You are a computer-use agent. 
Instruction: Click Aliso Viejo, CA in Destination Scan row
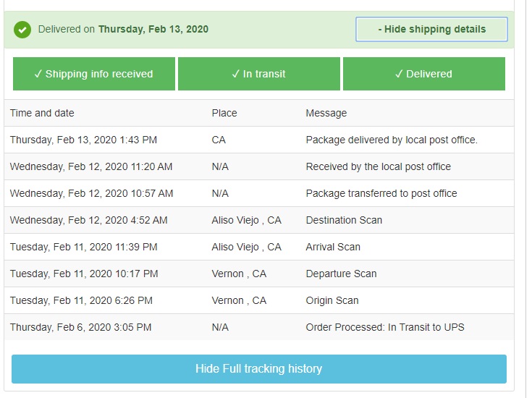click(x=246, y=220)
